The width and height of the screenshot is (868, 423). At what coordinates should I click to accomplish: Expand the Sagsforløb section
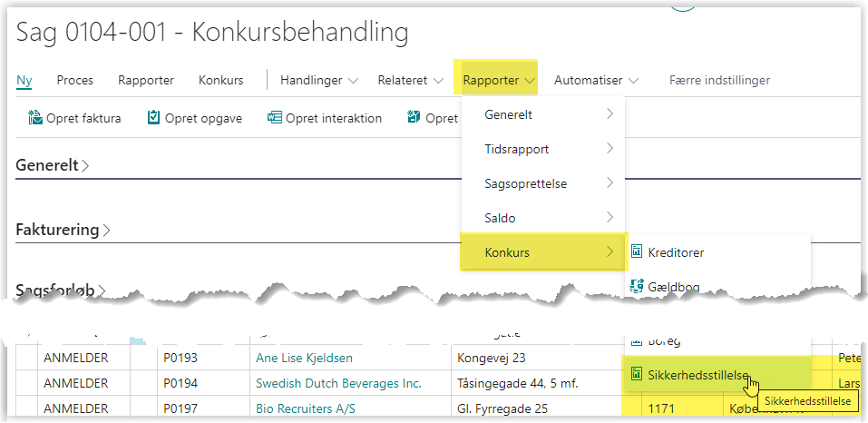61,290
